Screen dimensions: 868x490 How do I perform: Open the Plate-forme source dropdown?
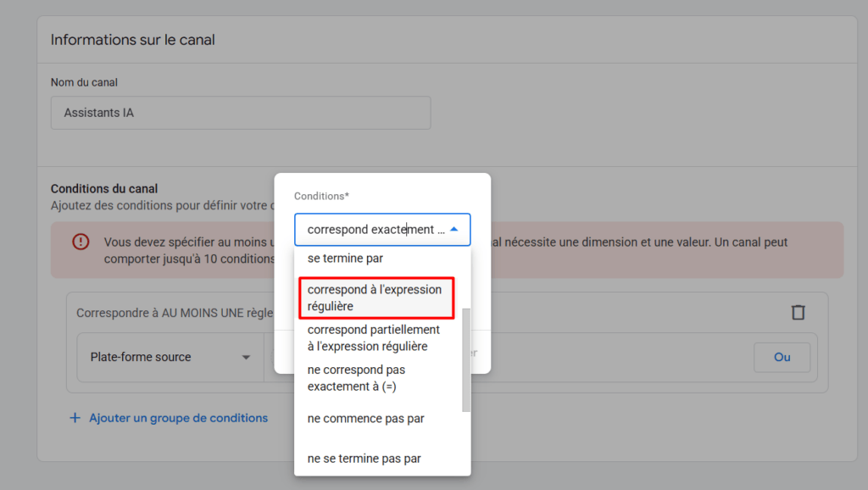(170, 357)
